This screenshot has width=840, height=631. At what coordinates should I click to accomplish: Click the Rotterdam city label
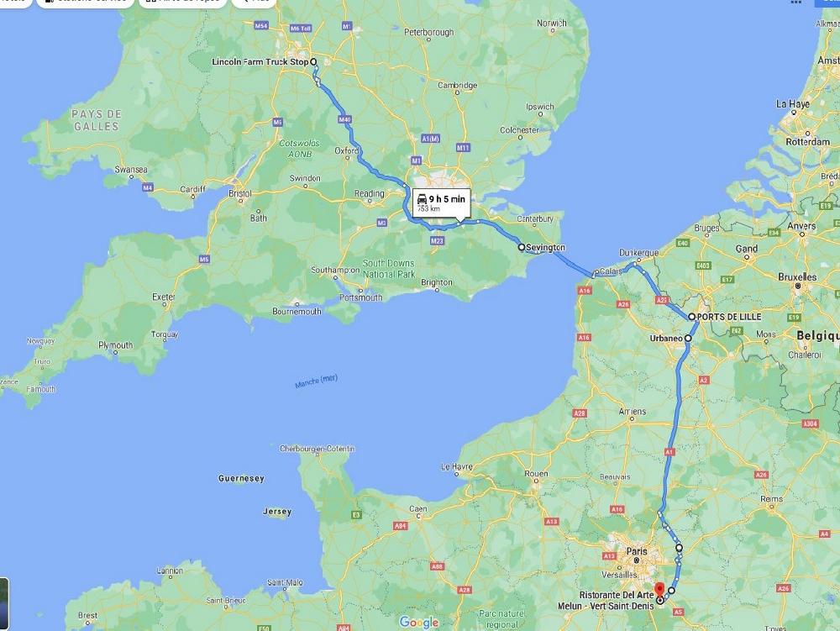click(x=808, y=142)
